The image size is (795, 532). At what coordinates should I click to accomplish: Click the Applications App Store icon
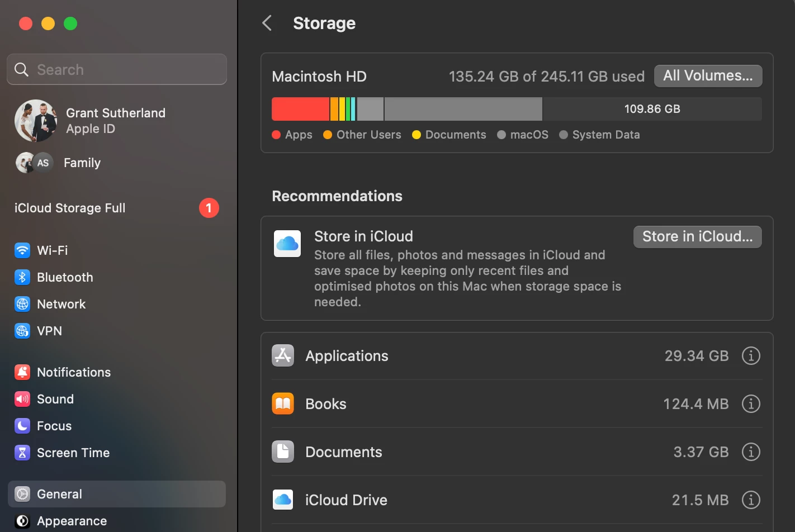[283, 355]
